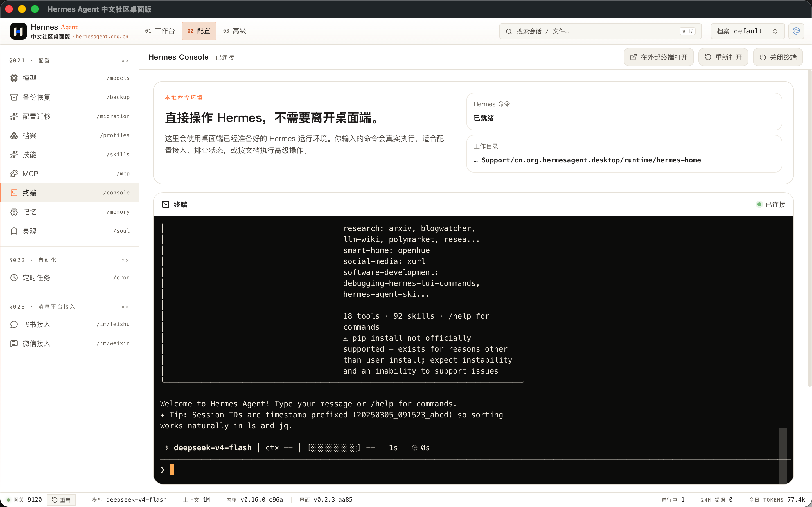Click the external open arrow icon
Image resolution: width=812 pixels, height=507 pixels.
tap(633, 57)
